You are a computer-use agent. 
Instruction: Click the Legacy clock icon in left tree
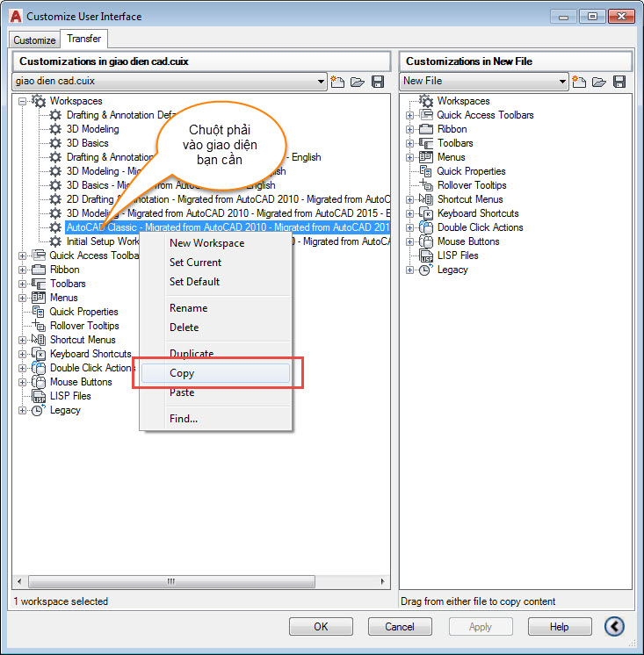39,410
